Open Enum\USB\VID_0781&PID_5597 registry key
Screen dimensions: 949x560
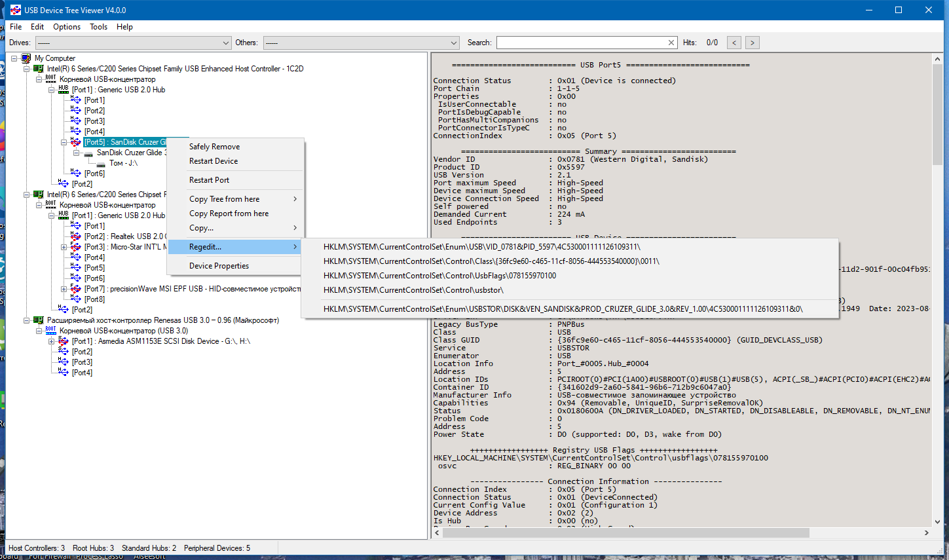click(x=570, y=247)
